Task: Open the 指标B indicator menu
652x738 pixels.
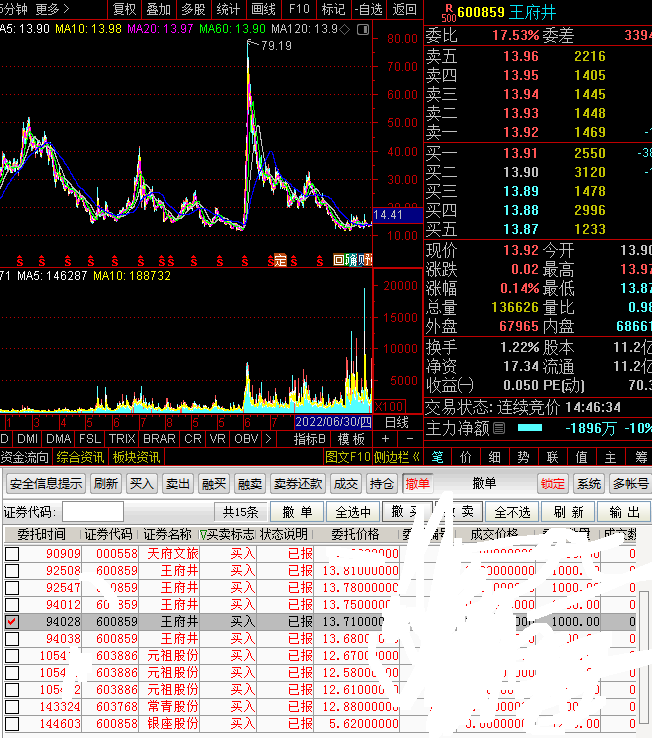Action: pyautogui.click(x=309, y=439)
